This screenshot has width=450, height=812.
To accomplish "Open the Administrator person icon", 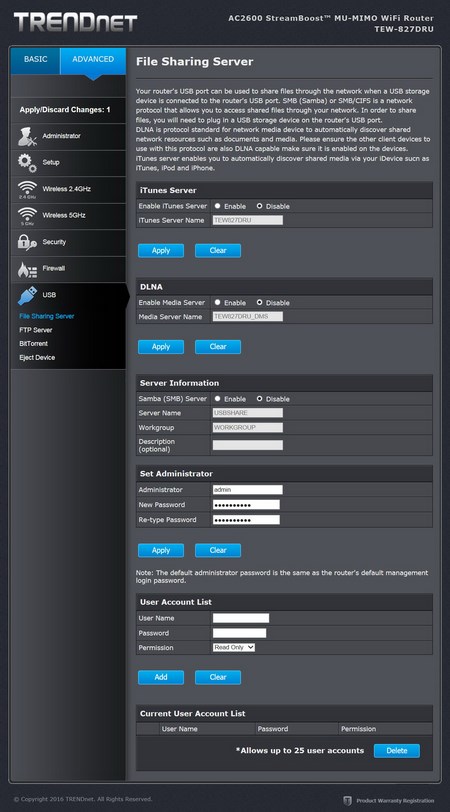I will coord(27,137).
